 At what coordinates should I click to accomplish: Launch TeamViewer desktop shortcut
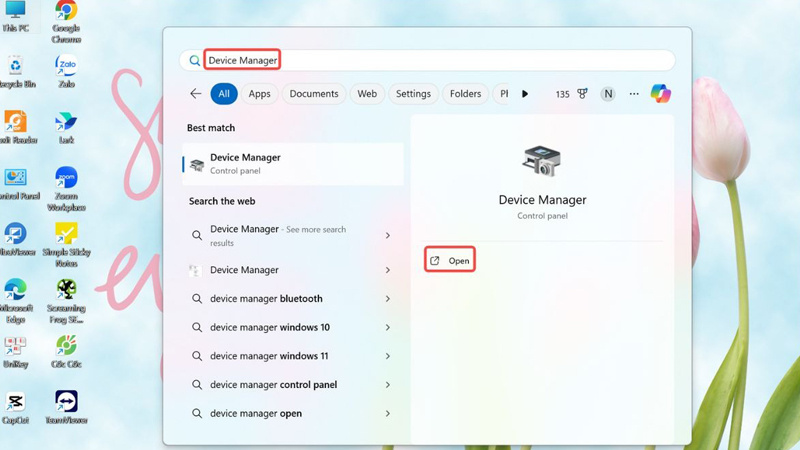[x=66, y=408]
